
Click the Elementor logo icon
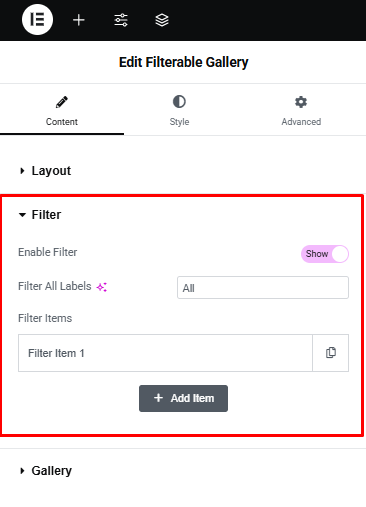[x=37, y=20]
